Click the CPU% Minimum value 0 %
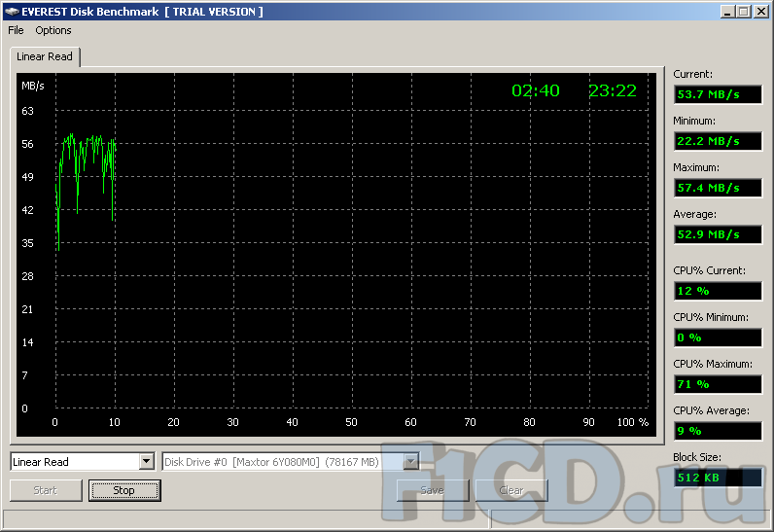Screen dimensions: 774x532 tap(718, 337)
